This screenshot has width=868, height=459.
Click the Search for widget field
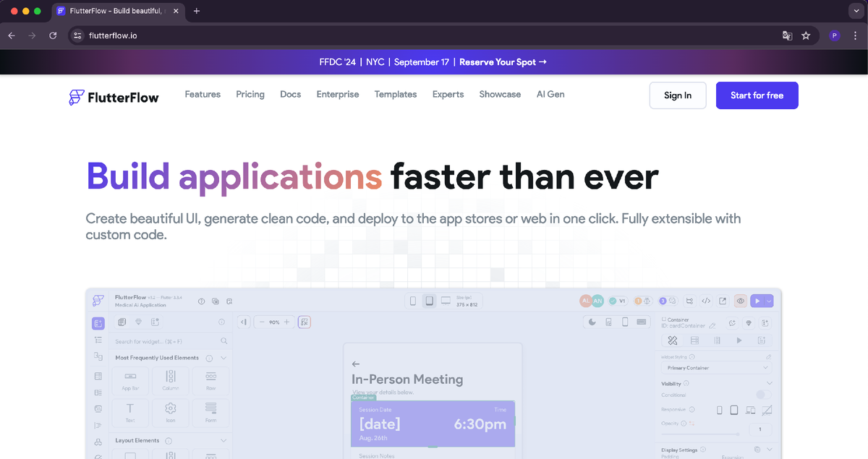[x=171, y=341]
